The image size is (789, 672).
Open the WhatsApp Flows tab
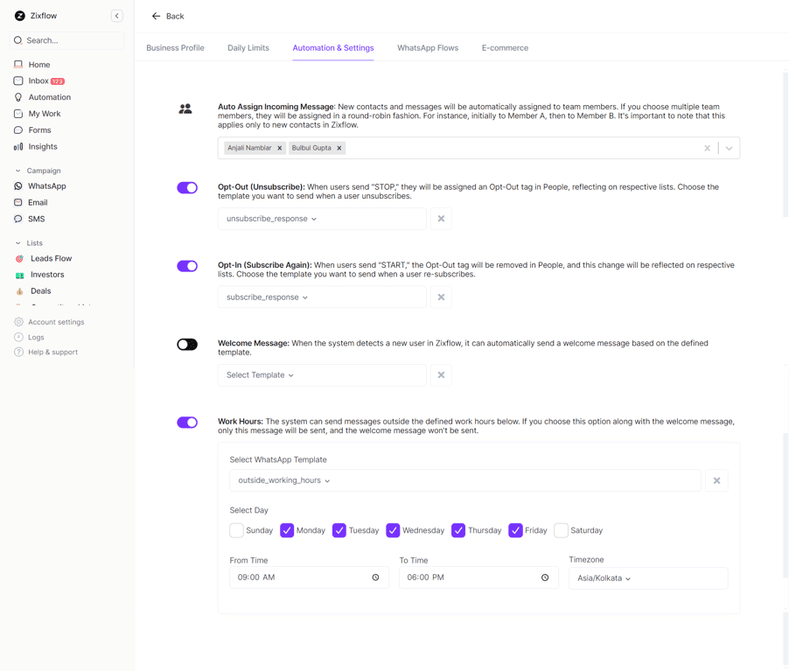(x=428, y=48)
